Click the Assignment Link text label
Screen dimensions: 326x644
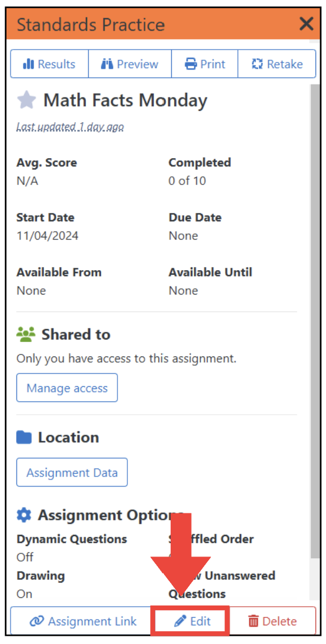tap(92, 621)
